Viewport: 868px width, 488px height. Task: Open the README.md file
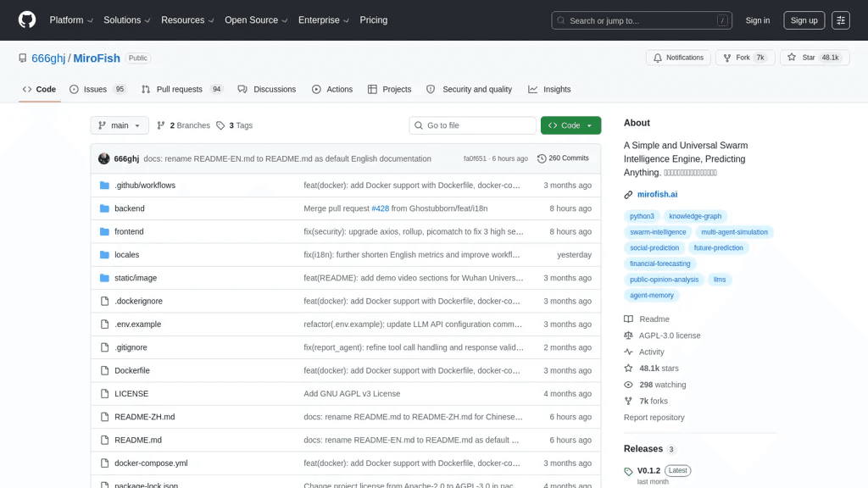coord(138,441)
